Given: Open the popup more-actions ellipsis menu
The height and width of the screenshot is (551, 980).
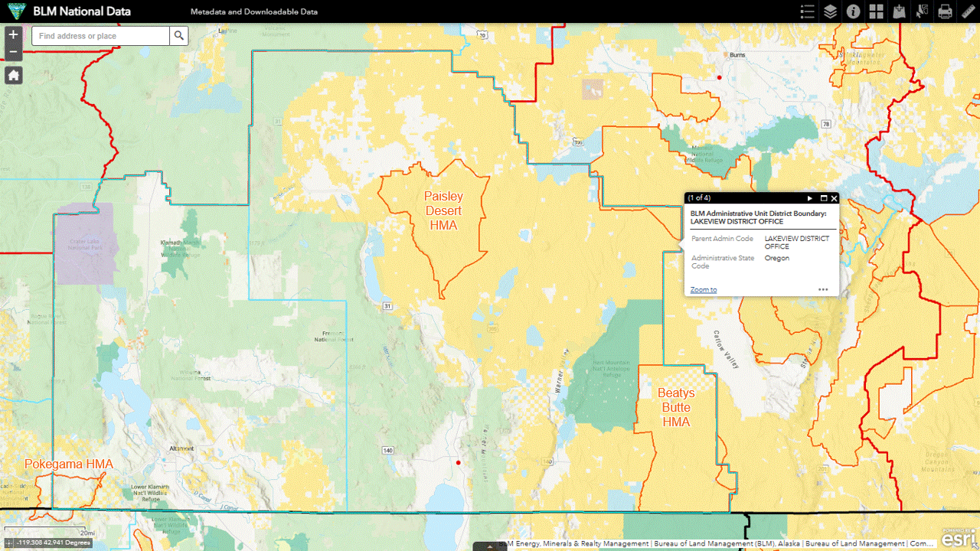Looking at the screenshot, I should 823,290.
